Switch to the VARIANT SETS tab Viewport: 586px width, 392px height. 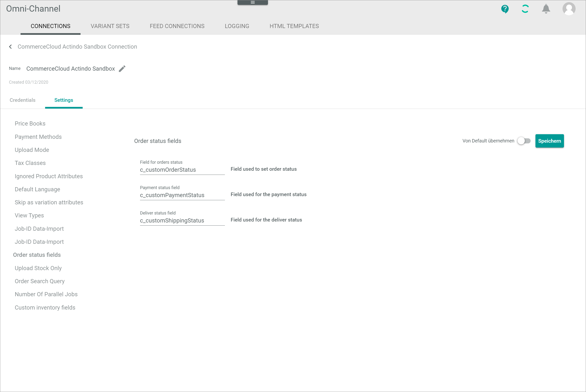pyautogui.click(x=110, y=26)
